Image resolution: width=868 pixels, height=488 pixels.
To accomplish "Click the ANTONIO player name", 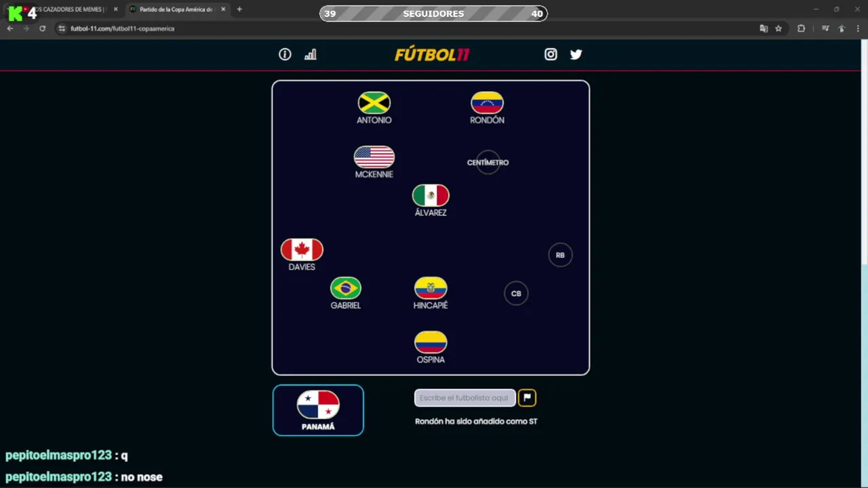I will (x=374, y=120).
